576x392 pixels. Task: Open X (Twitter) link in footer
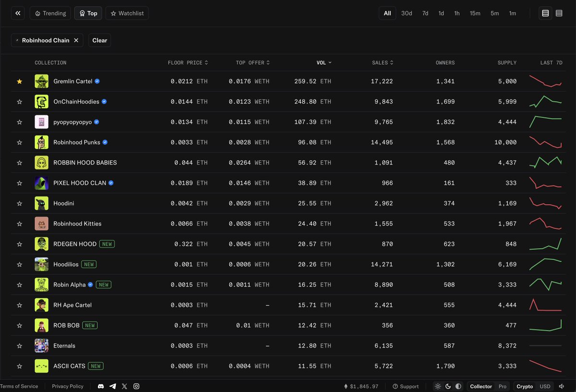tap(124, 386)
